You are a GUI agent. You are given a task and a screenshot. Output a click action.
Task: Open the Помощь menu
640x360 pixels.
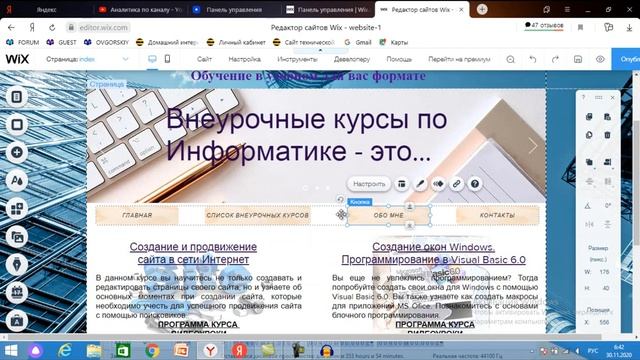399,59
